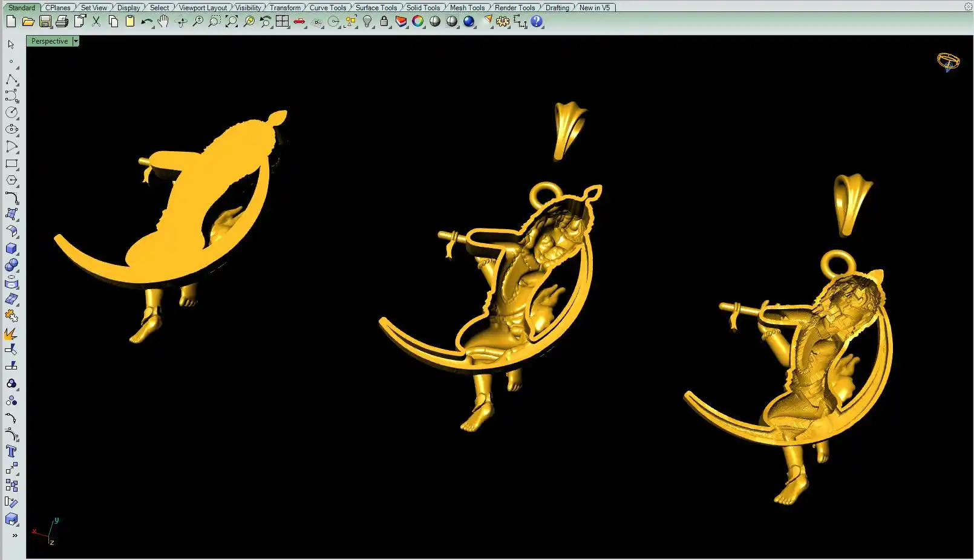Select the Box solid tool
The image size is (974, 560).
[x=11, y=249]
